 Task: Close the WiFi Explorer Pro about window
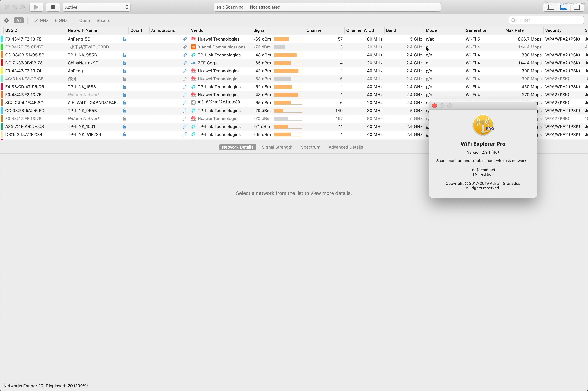pos(434,106)
